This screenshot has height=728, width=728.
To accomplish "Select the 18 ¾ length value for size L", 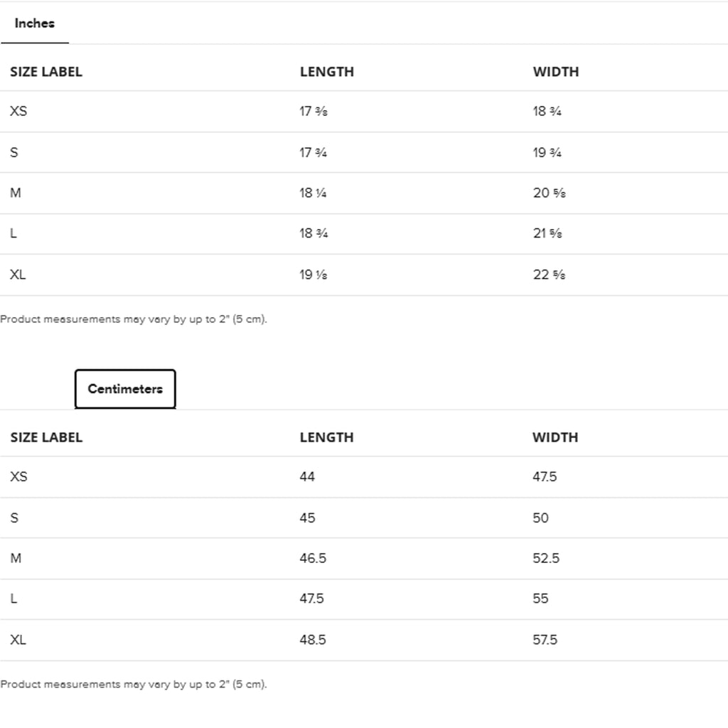I will [x=314, y=233].
